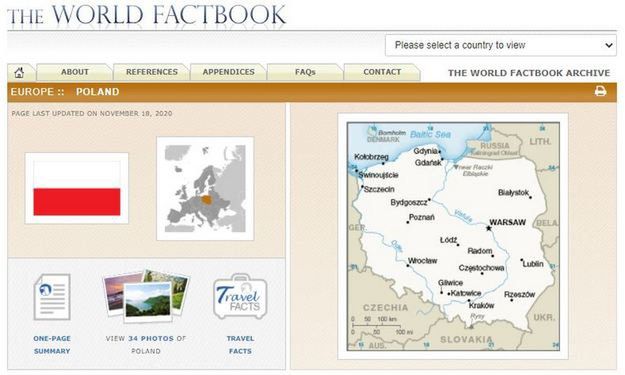Open the Contact tab
The image size is (625, 375).
pos(382,72)
